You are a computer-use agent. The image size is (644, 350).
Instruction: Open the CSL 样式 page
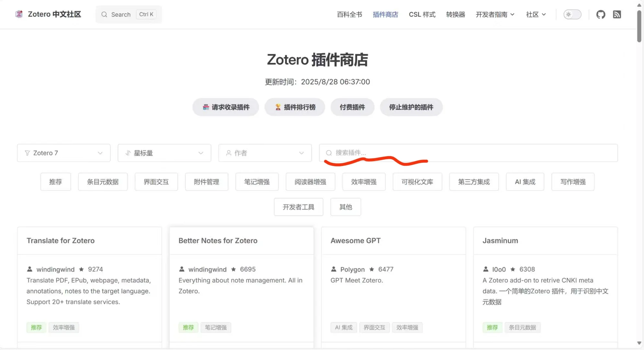[422, 14]
